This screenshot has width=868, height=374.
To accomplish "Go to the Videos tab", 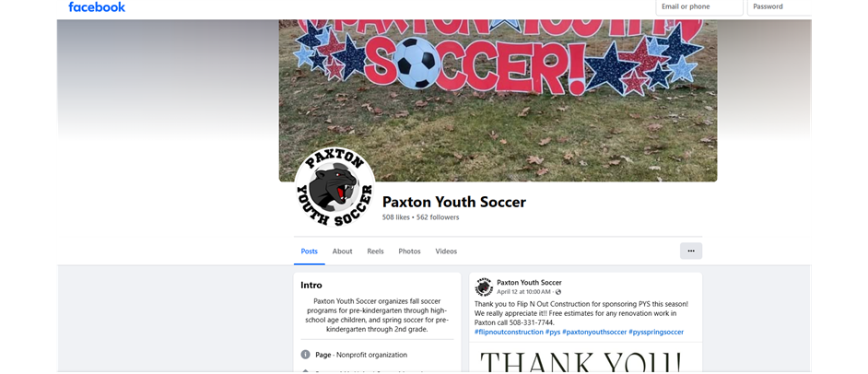I will (x=446, y=251).
